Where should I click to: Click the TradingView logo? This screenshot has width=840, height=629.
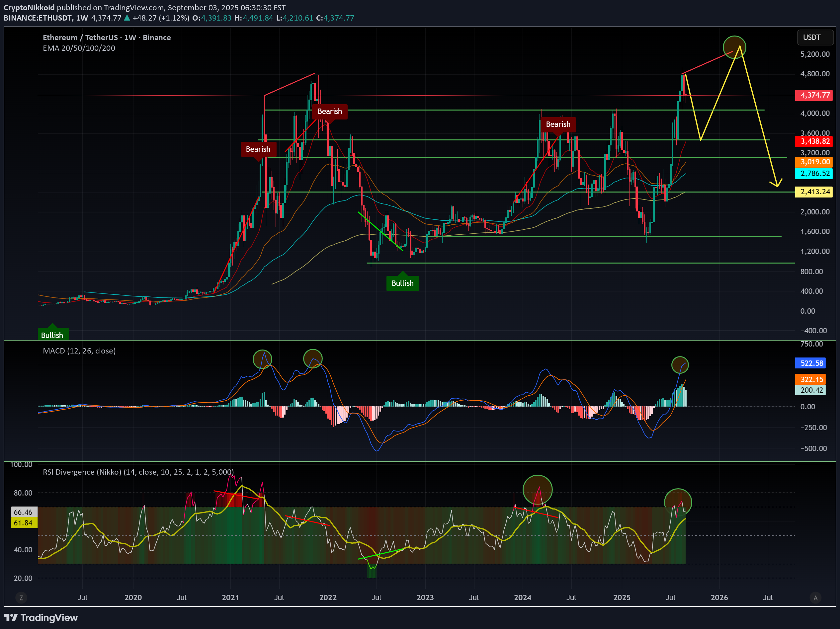pos(41,618)
